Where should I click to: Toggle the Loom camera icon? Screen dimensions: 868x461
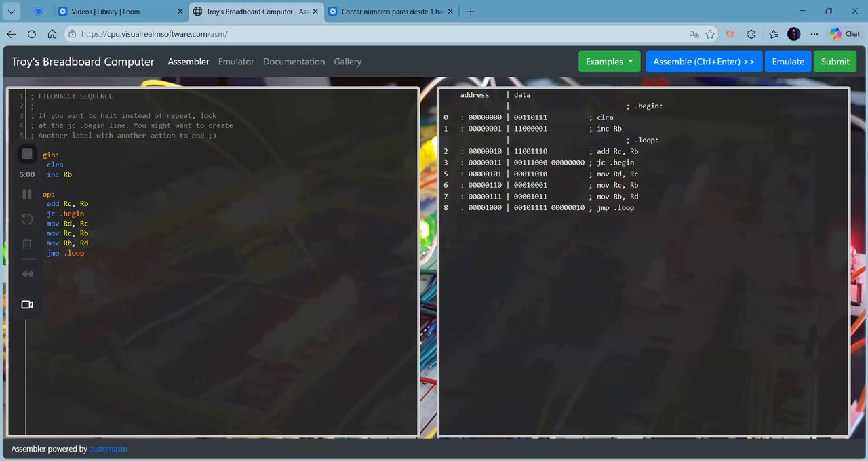27,304
